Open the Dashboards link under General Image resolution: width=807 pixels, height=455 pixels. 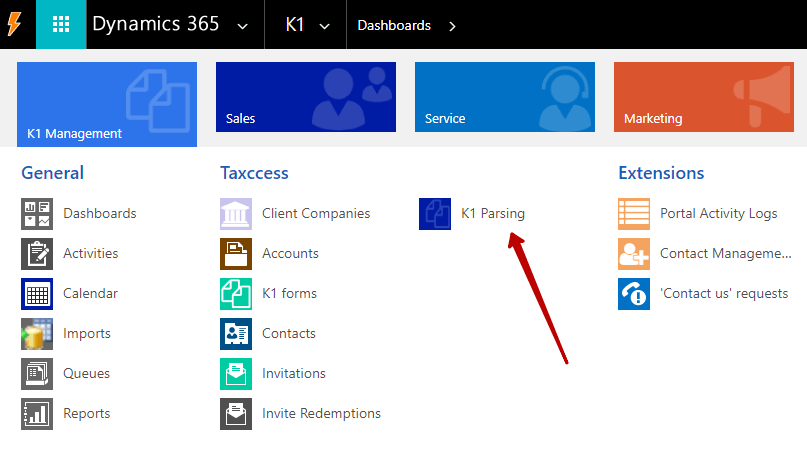coord(100,213)
